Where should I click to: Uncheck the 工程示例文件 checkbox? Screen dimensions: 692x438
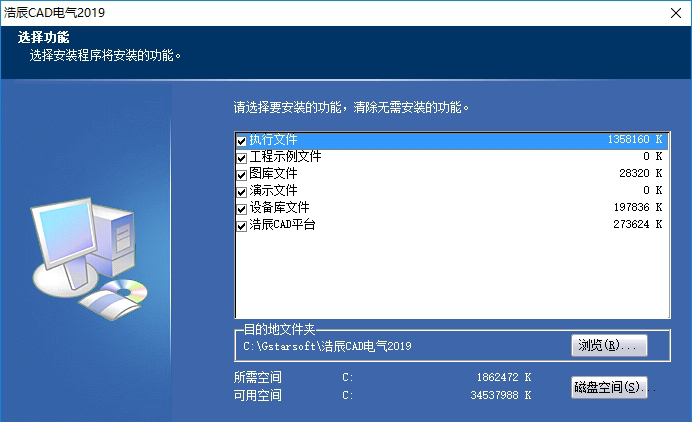(241, 158)
